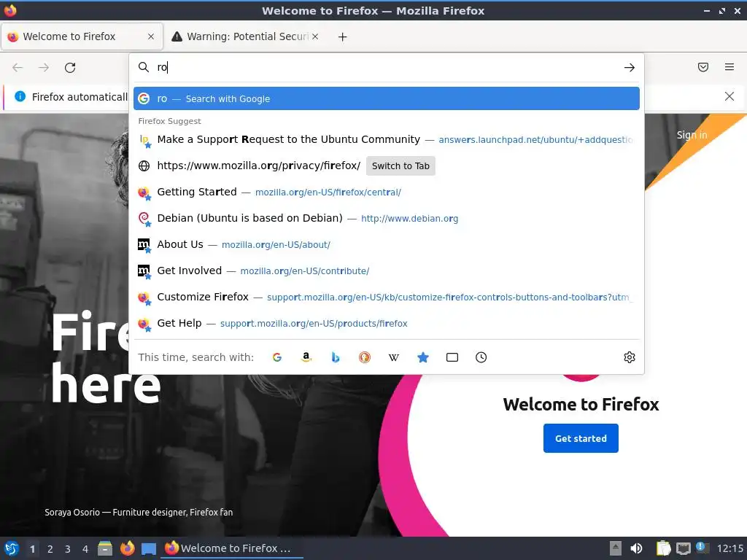
Task: Close the Welcome to Firefox tab
Action: pos(151,36)
